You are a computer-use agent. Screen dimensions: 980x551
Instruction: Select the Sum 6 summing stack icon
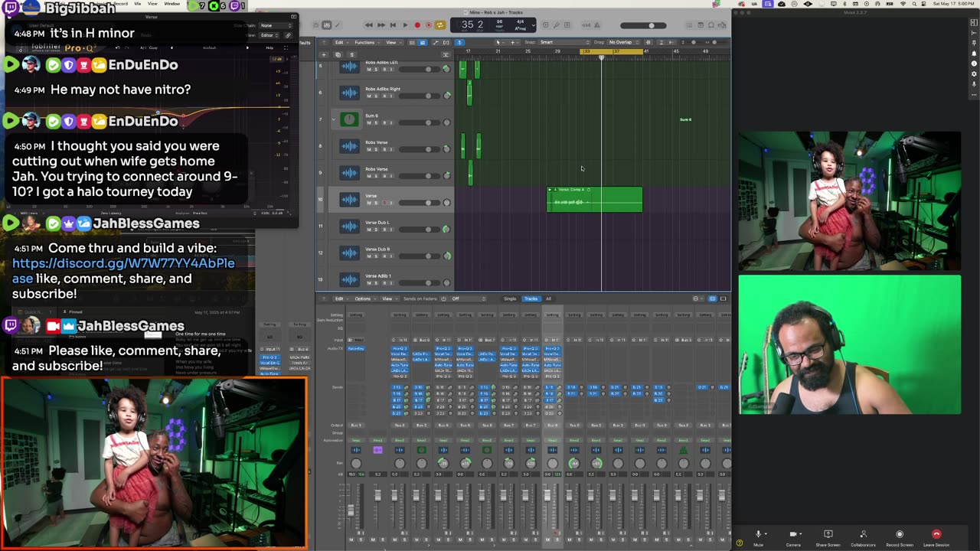[x=349, y=119]
